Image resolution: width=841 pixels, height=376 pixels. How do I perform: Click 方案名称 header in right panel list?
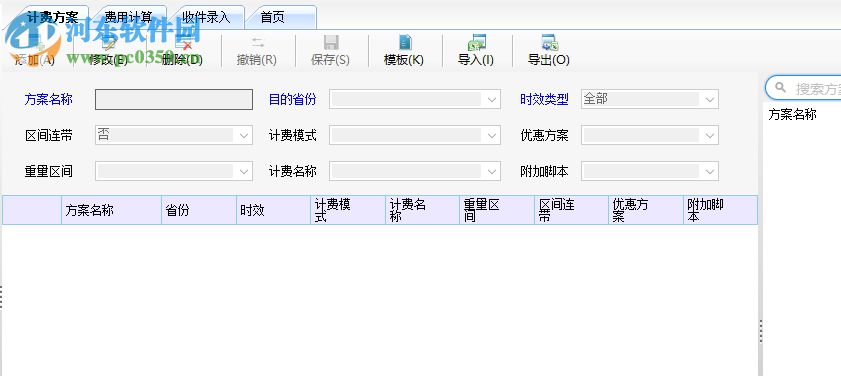point(792,114)
